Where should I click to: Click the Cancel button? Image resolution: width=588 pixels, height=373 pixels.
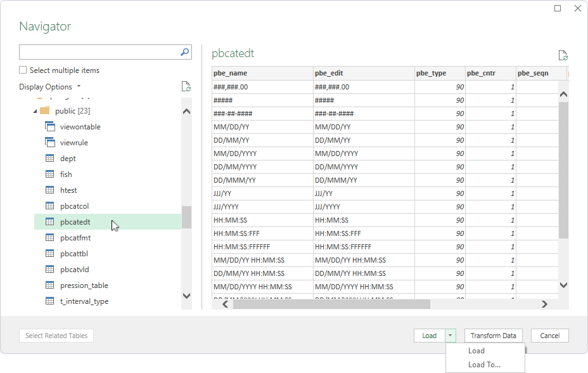[549, 336]
